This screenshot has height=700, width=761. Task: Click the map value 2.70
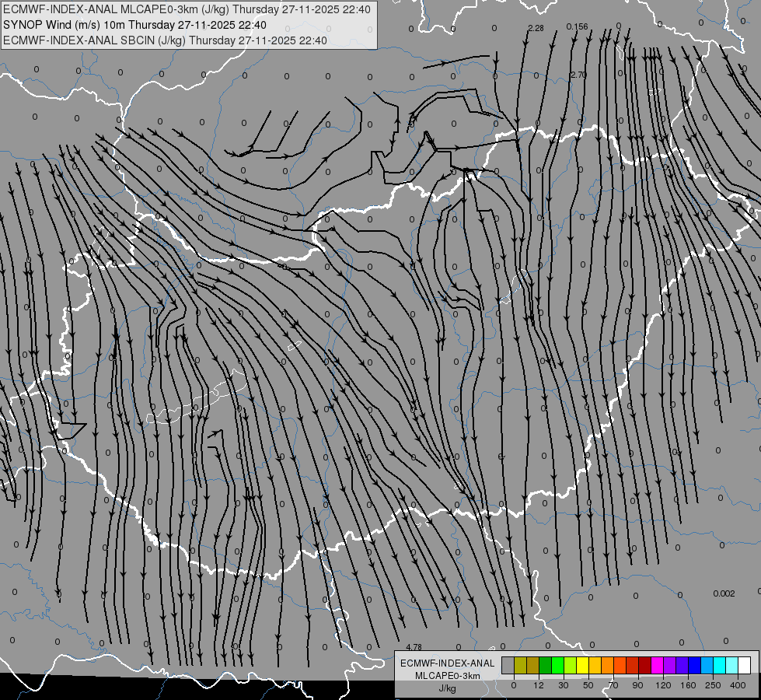pos(578,75)
